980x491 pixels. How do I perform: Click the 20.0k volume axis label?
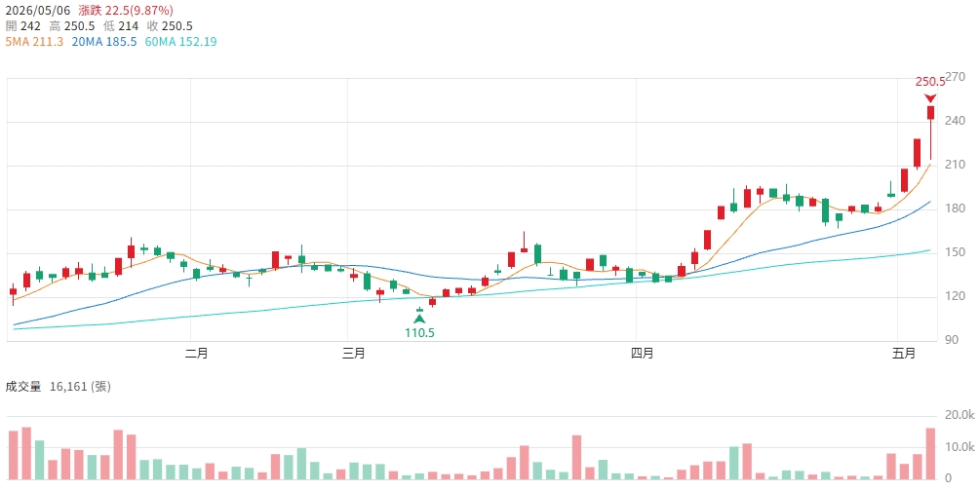click(x=960, y=415)
